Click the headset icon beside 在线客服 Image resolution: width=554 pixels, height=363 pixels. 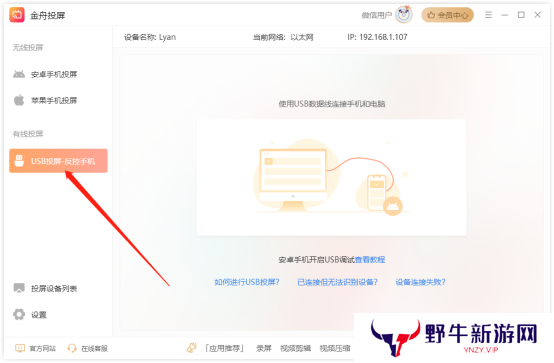(x=72, y=348)
